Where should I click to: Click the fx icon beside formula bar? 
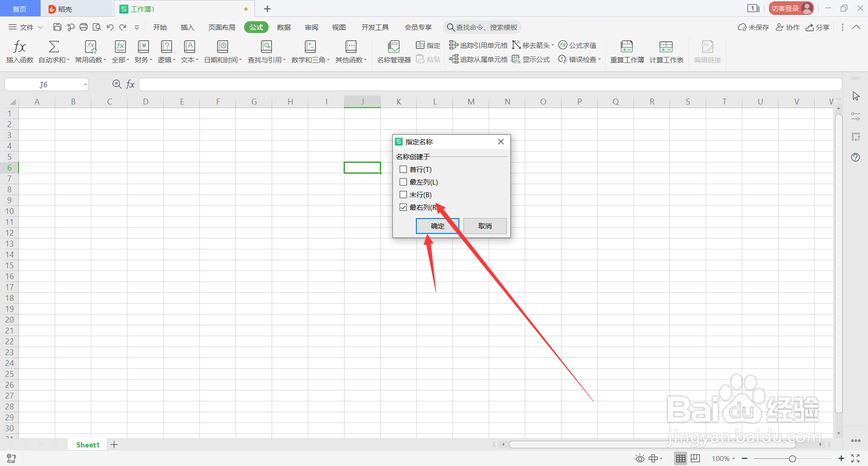coord(130,84)
